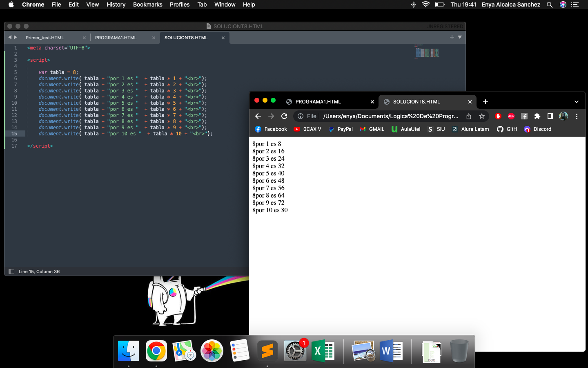Click the Sublime minimap

click(427, 52)
